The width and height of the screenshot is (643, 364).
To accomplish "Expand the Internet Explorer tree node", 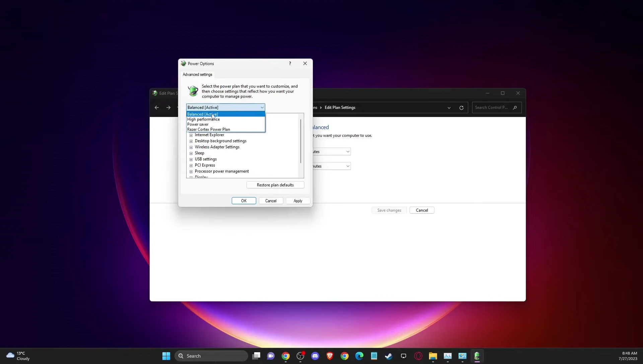I will click(191, 135).
